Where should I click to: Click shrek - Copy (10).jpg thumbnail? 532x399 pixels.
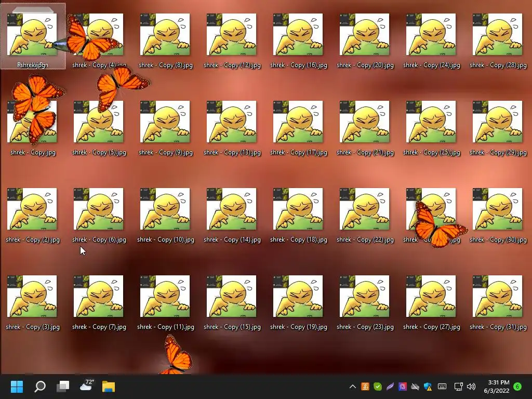165,209
